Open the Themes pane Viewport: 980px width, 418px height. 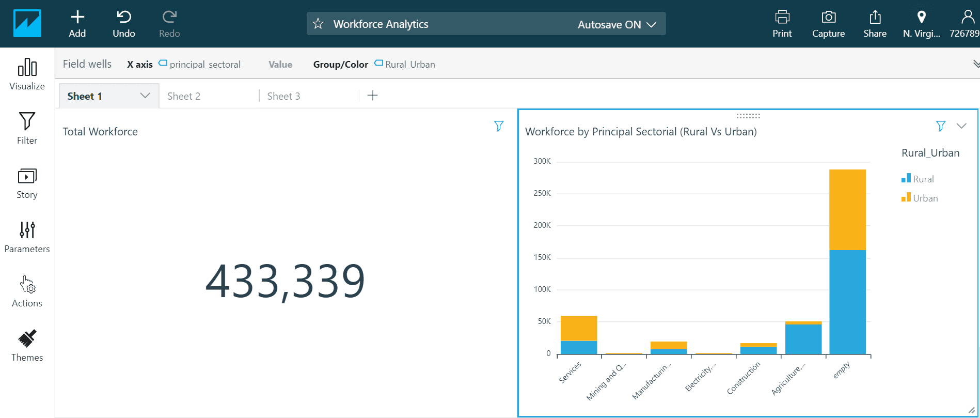[27, 346]
